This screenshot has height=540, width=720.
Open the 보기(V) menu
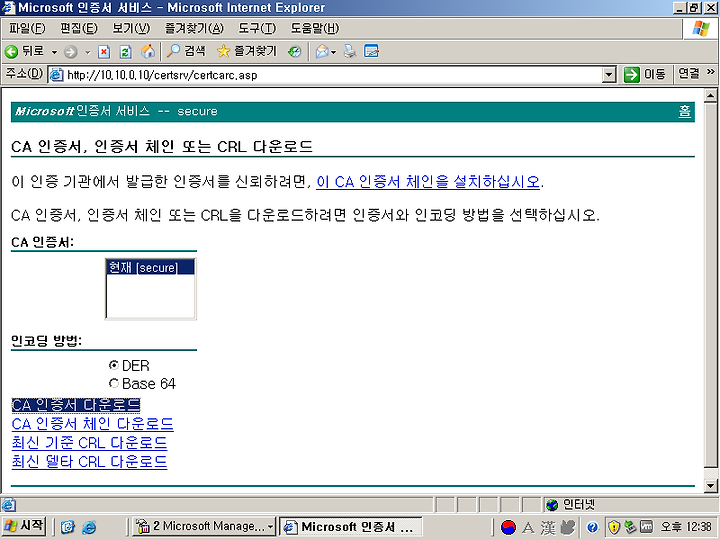[131, 28]
